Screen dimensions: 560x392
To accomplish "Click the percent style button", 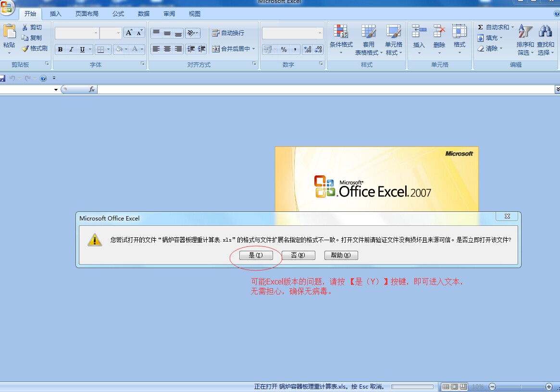I will [x=284, y=49].
